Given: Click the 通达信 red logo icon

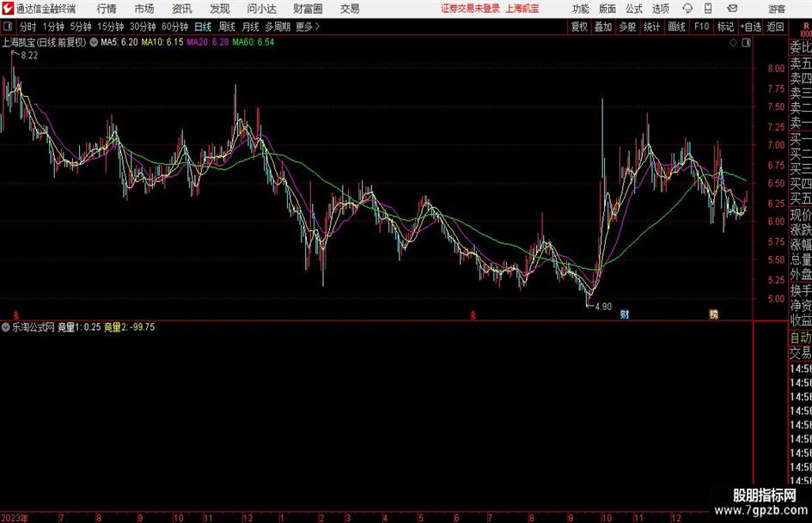Looking at the screenshot, I should click(x=8, y=9).
